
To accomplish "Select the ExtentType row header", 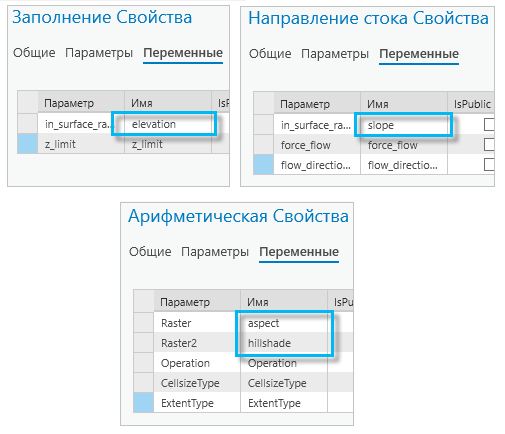I will point(144,402).
